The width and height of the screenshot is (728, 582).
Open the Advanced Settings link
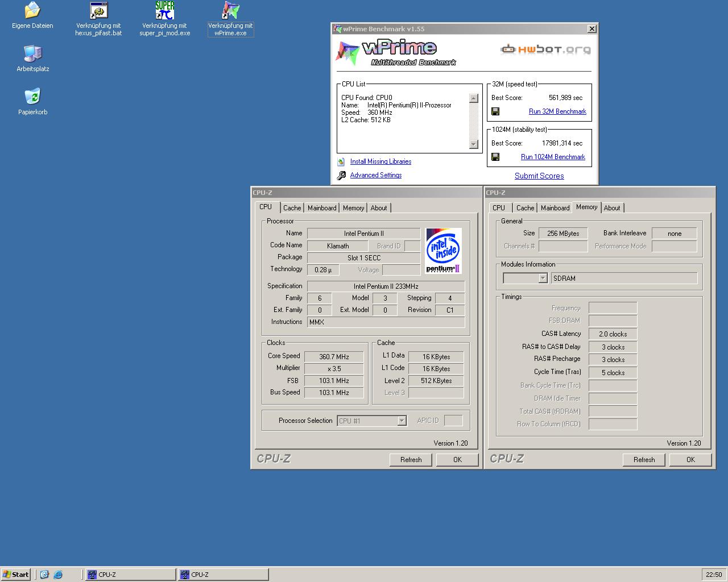click(x=375, y=175)
